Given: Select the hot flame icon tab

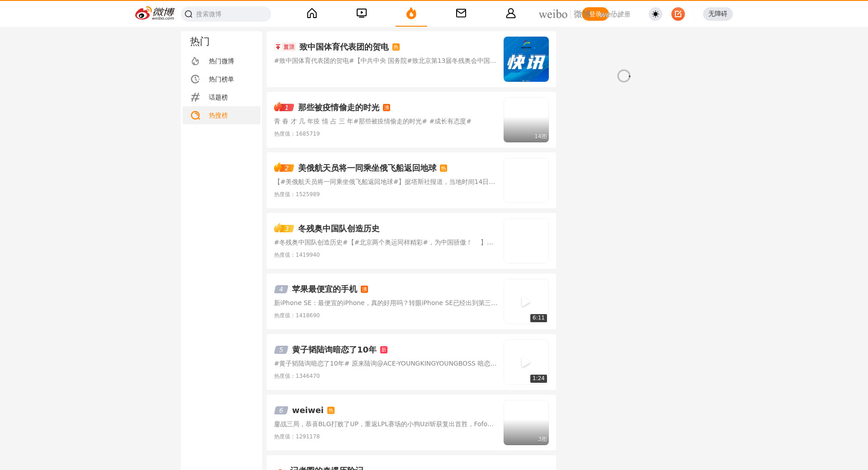Looking at the screenshot, I should point(411,14).
